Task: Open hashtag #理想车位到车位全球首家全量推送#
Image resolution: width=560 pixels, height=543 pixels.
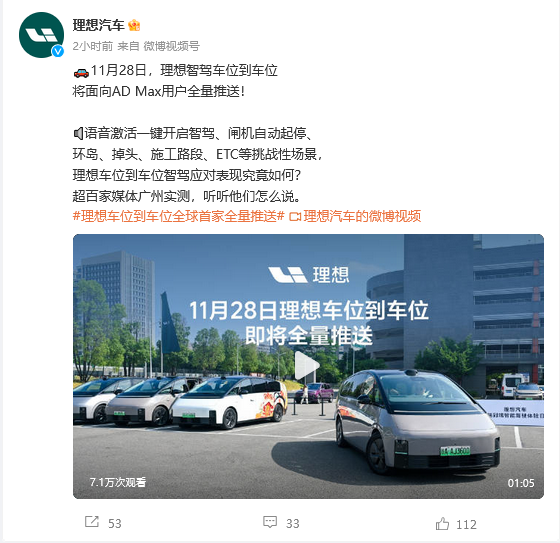Action: 179,216
